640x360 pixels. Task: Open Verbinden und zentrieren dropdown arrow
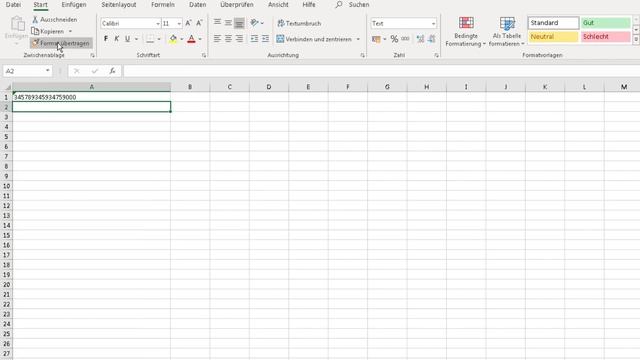click(x=358, y=39)
